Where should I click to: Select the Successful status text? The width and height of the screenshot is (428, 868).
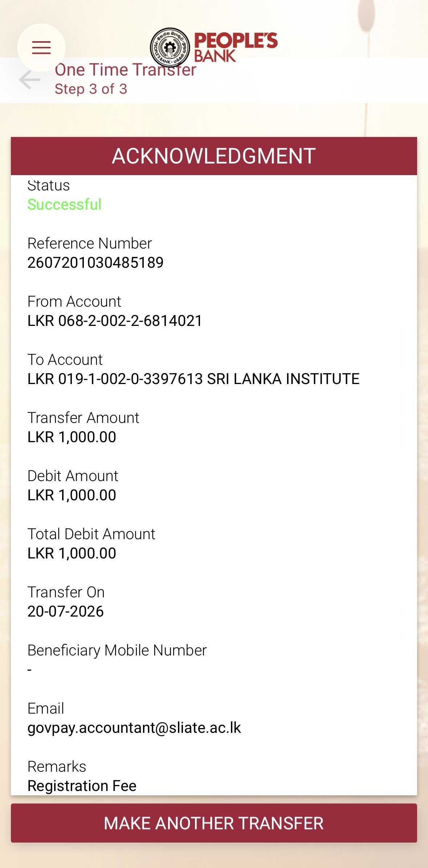point(65,205)
